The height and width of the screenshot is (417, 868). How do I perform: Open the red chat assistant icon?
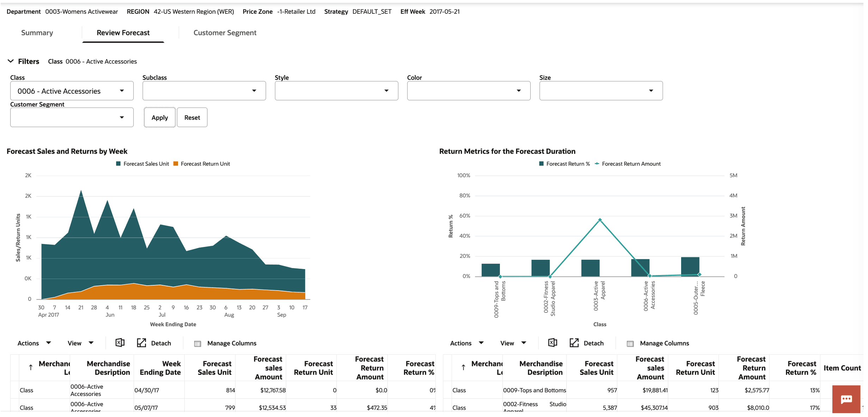coord(846,399)
